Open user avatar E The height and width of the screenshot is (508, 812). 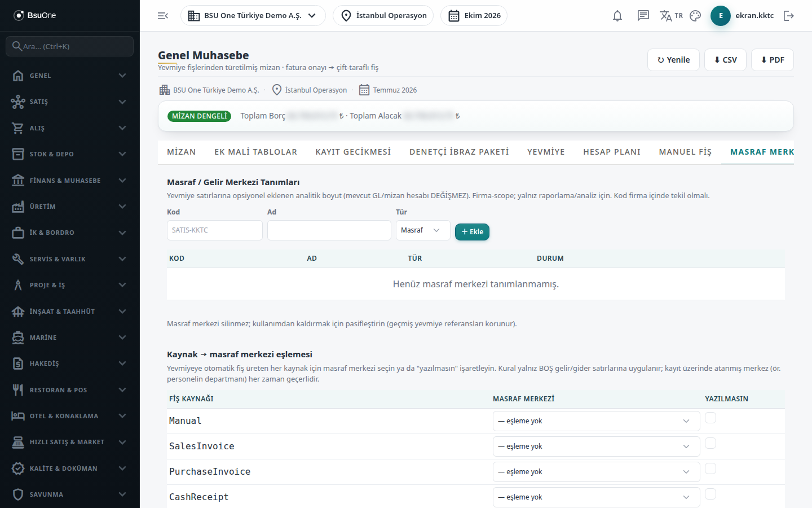click(721, 16)
